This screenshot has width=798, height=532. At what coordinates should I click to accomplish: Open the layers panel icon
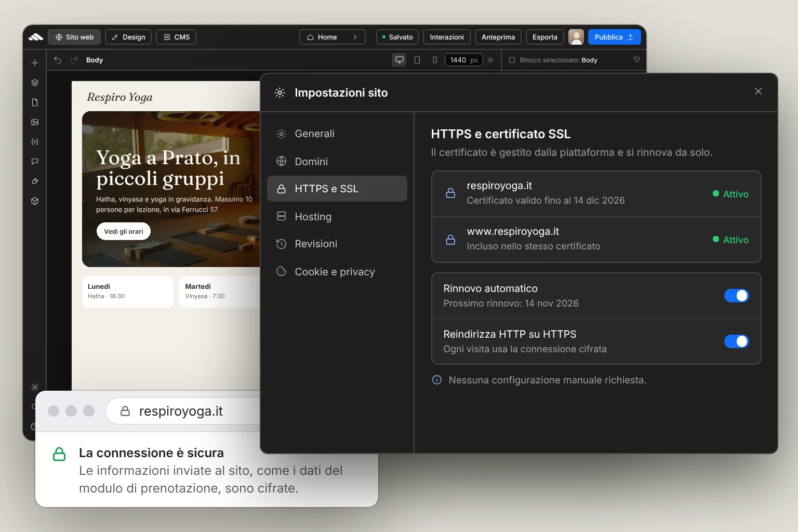tap(35, 83)
